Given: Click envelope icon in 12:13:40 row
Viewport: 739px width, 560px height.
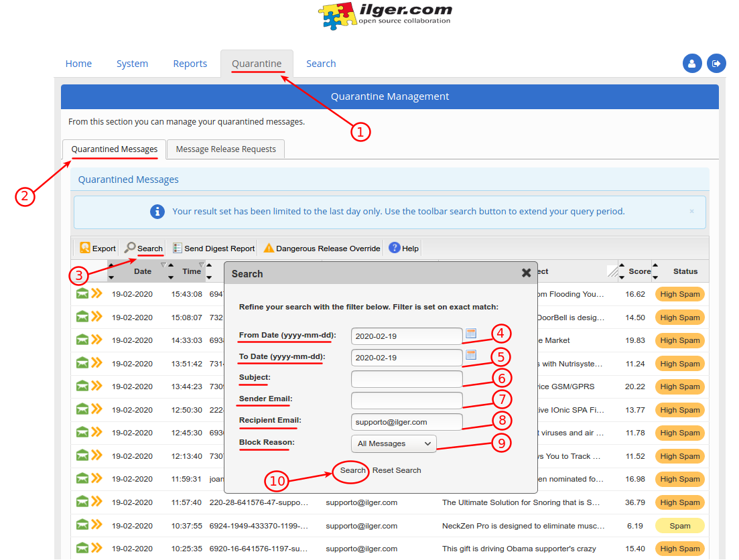Looking at the screenshot, I should point(82,456).
